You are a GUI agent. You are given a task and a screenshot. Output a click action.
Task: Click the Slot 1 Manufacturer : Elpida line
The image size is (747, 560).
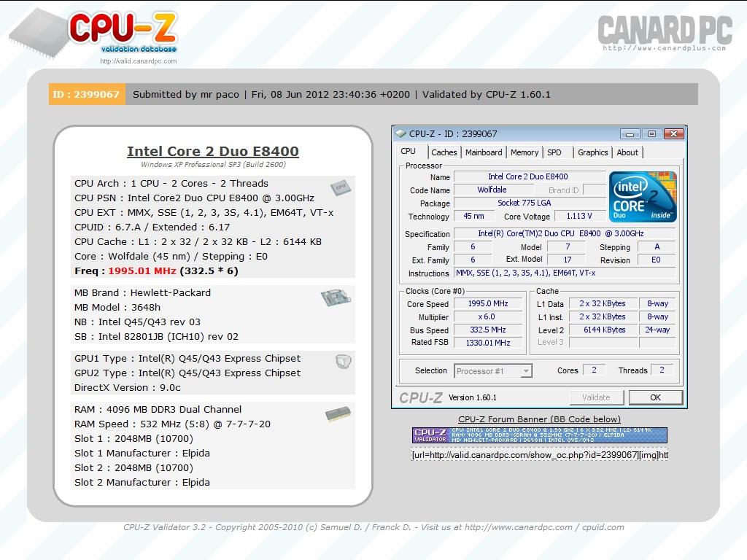pos(142,453)
